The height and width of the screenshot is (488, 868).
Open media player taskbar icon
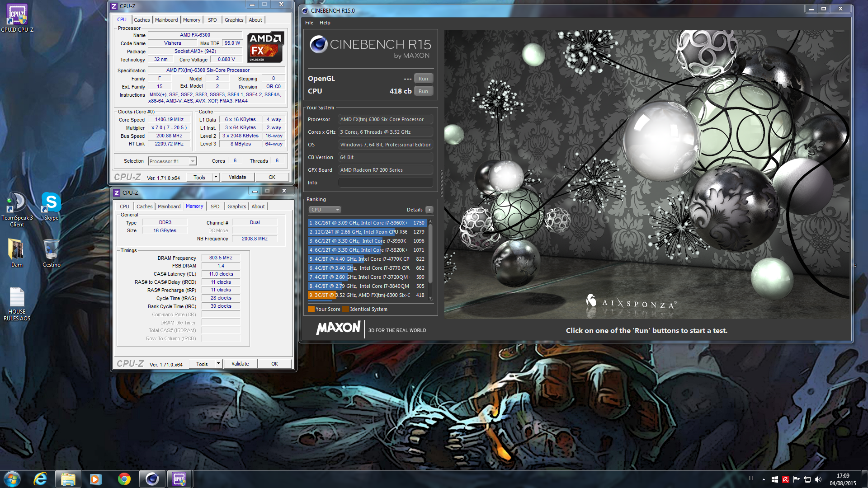pos(96,479)
